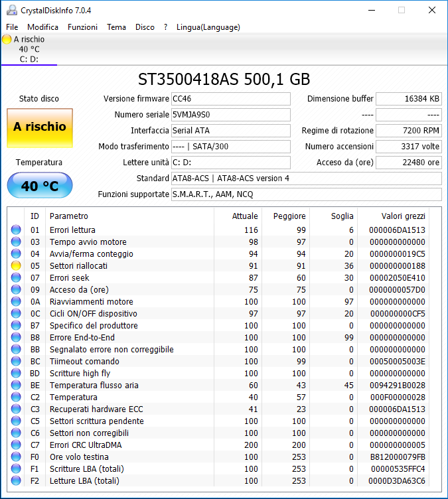Click the Dimensione buffer value 16384 KB
The height and width of the screenshot is (499, 448).
click(409, 99)
